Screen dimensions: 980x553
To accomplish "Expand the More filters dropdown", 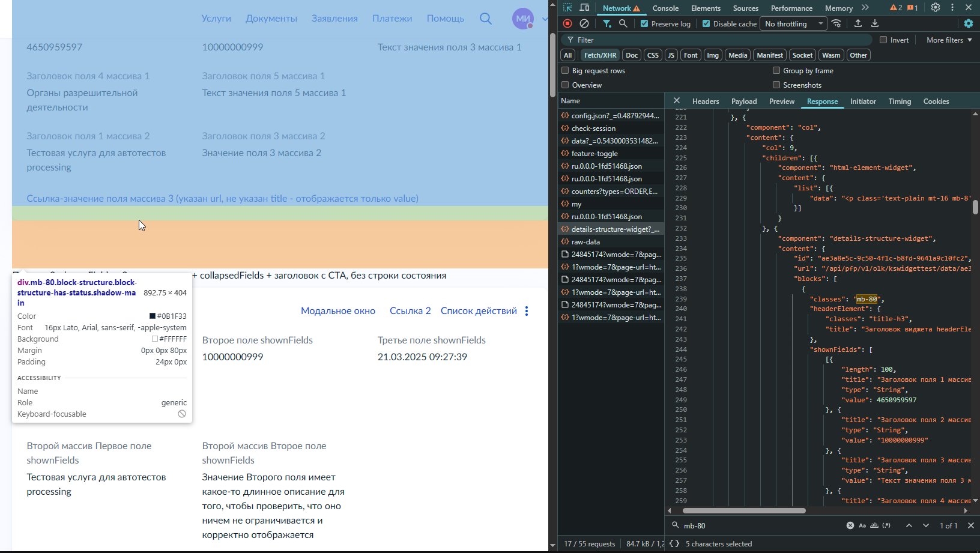I will 949,40.
